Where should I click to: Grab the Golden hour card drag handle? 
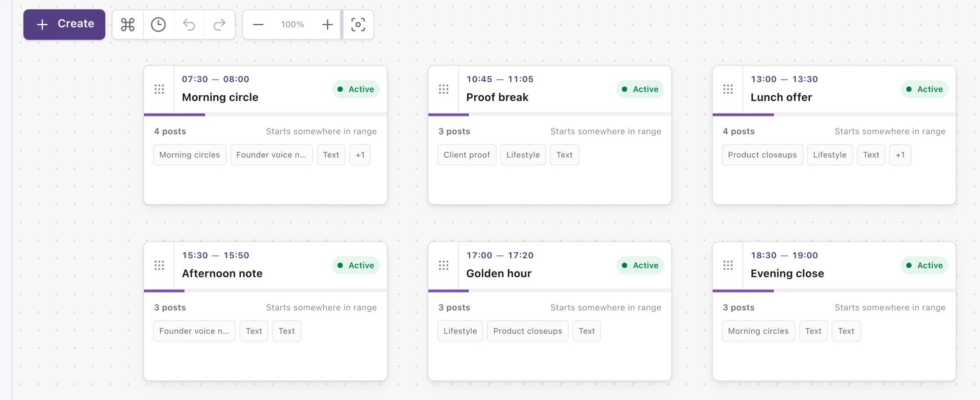click(x=444, y=265)
